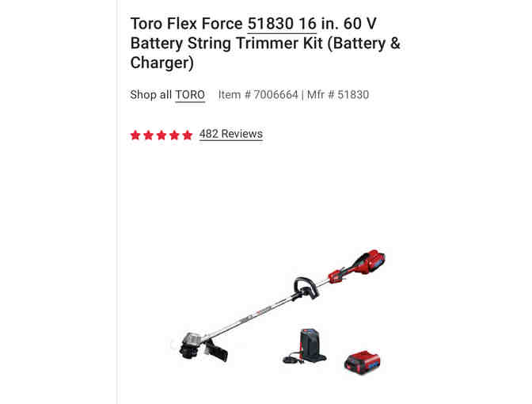532x404 pixels.
Task: Click the word Charger) in the title
Action: point(161,63)
